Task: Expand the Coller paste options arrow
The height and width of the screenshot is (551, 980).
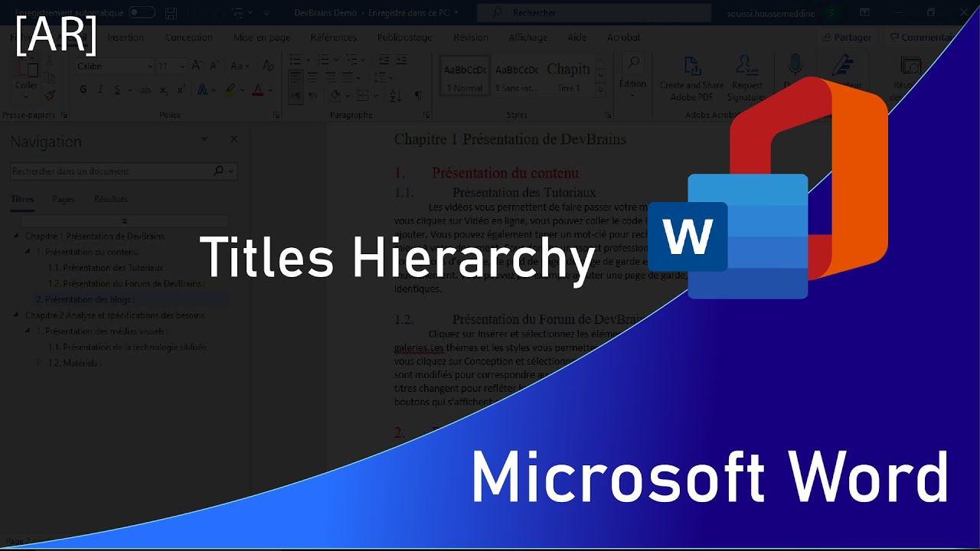Action: click(27, 96)
